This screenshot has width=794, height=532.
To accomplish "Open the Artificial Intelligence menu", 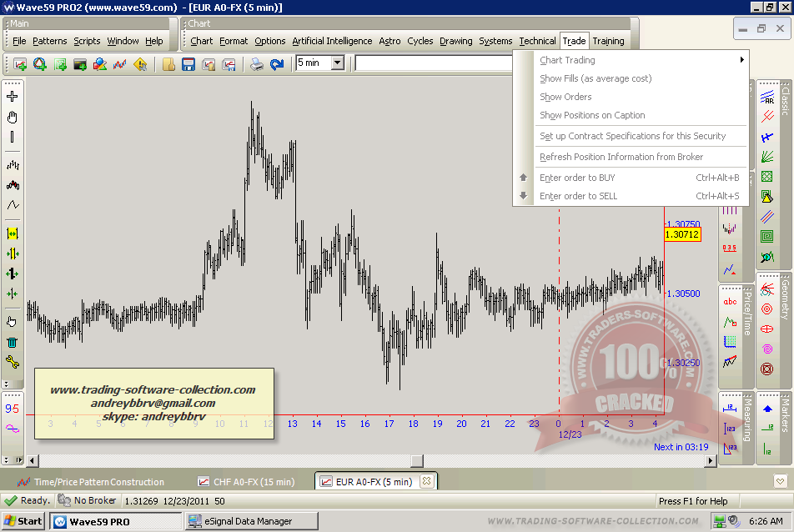I will click(x=332, y=41).
